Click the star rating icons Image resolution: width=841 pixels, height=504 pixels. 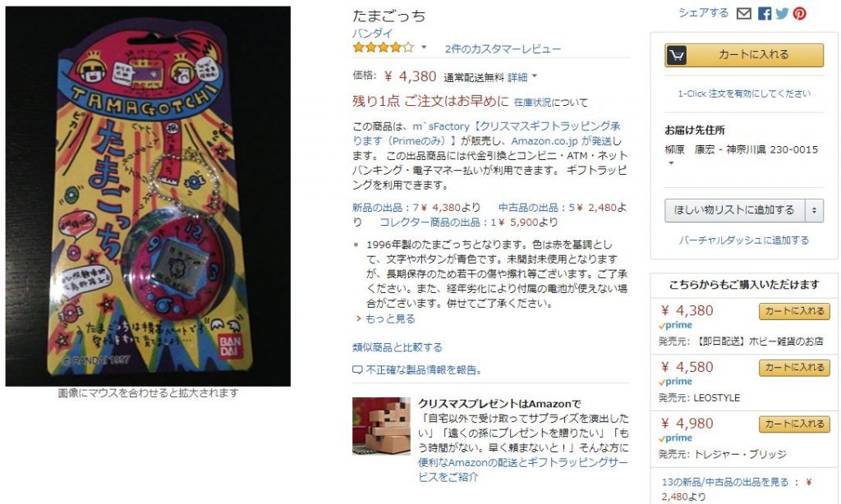383,48
